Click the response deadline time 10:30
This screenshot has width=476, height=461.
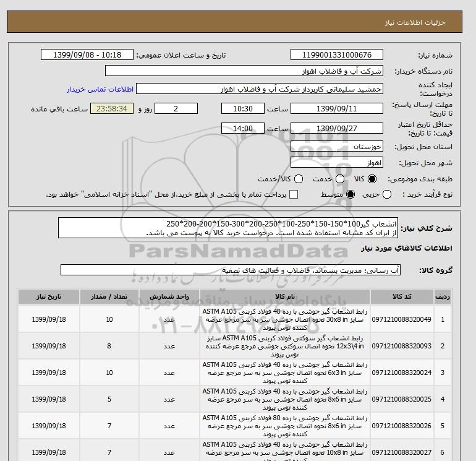click(243, 108)
